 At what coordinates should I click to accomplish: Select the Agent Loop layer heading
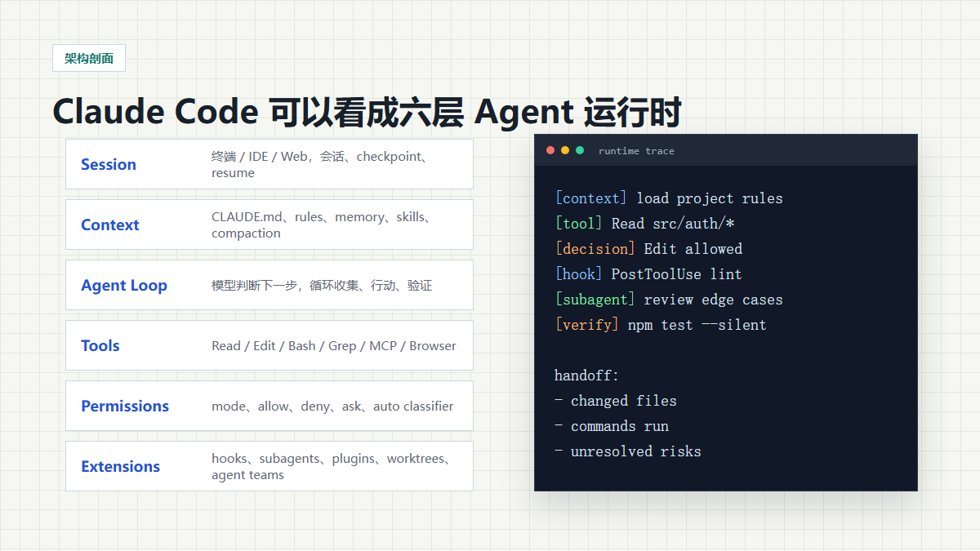click(x=124, y=285)
